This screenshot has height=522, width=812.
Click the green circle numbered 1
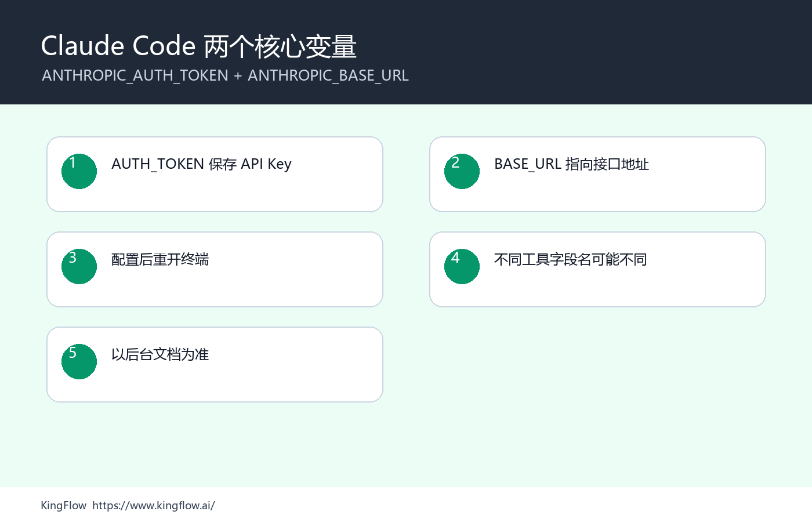coord(79,171)
